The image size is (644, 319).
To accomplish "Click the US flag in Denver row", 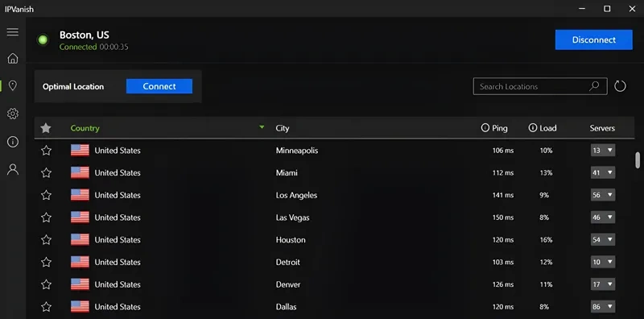I will click(x=80, y=284).
